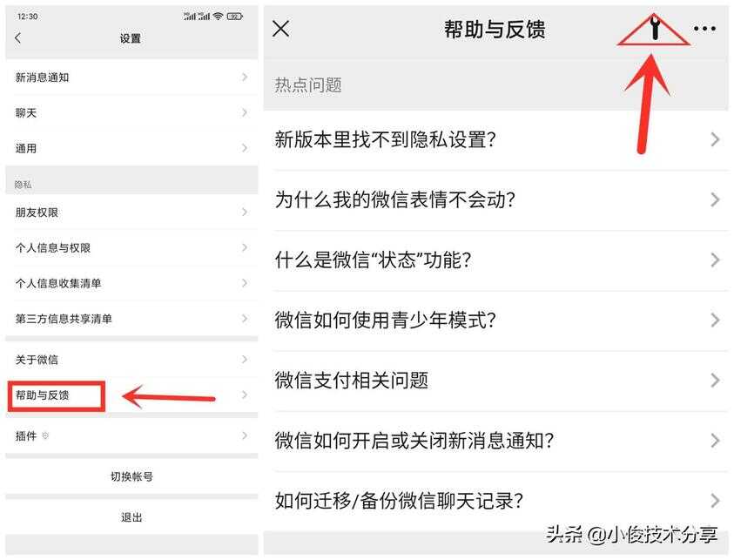734x560 pixels.
Task: Tap the small icon beside 插件
Action: [45, 436]
